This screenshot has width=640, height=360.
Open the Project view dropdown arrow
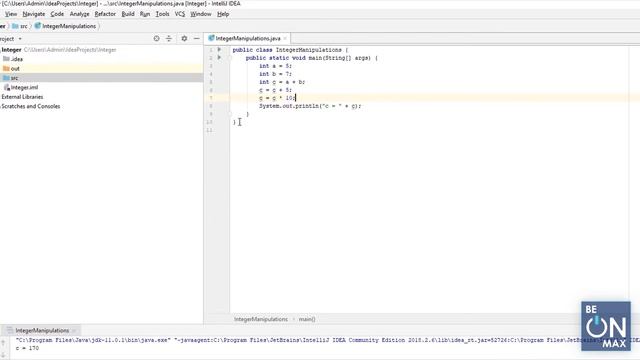coord(20,39)
